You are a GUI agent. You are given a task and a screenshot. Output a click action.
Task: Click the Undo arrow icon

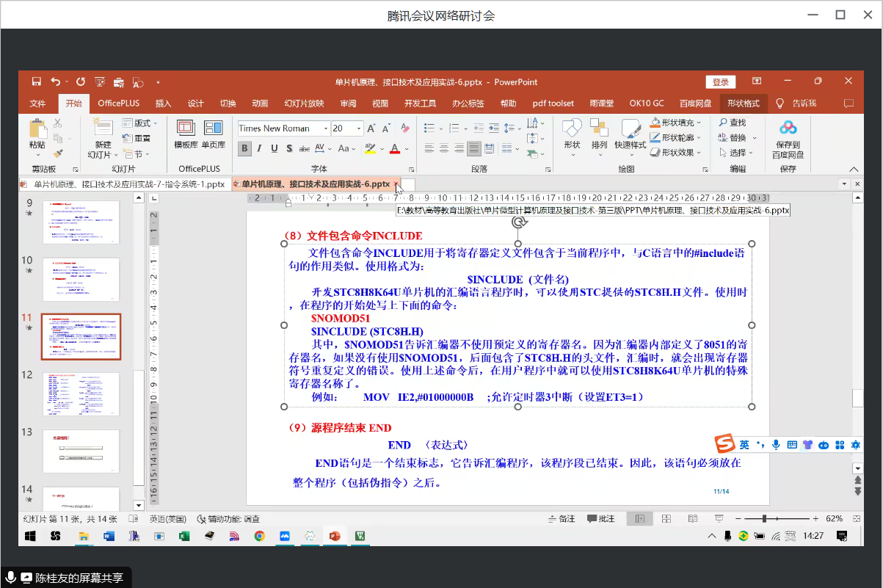(x=55, y=82)
